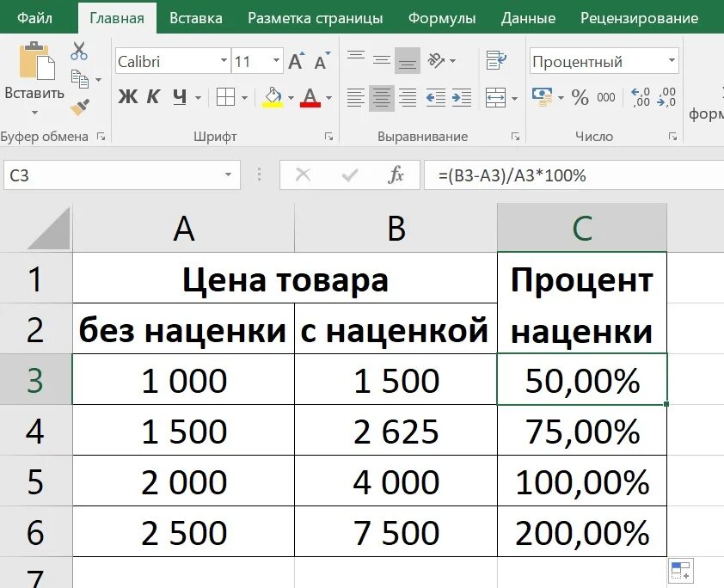This screenshot has height=588, width=724.
Task: Decrease decimal places icon
Action: [x=666, y=97]
